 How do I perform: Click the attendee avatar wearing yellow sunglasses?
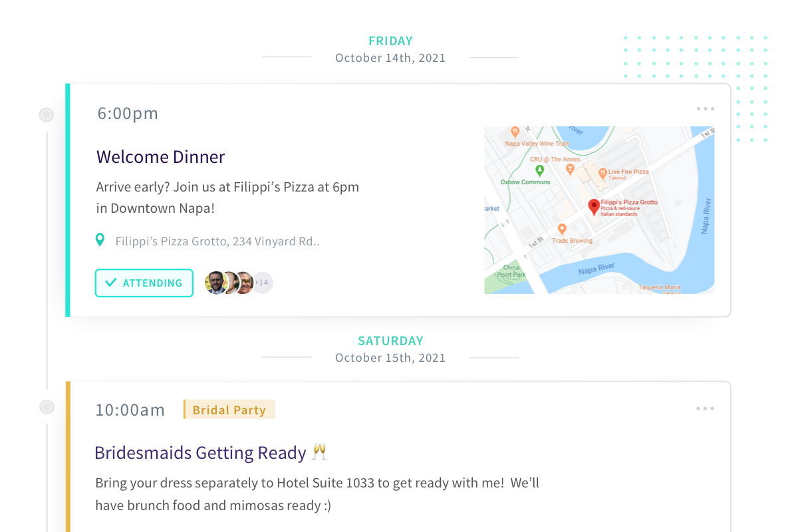[x=245, y=283]
